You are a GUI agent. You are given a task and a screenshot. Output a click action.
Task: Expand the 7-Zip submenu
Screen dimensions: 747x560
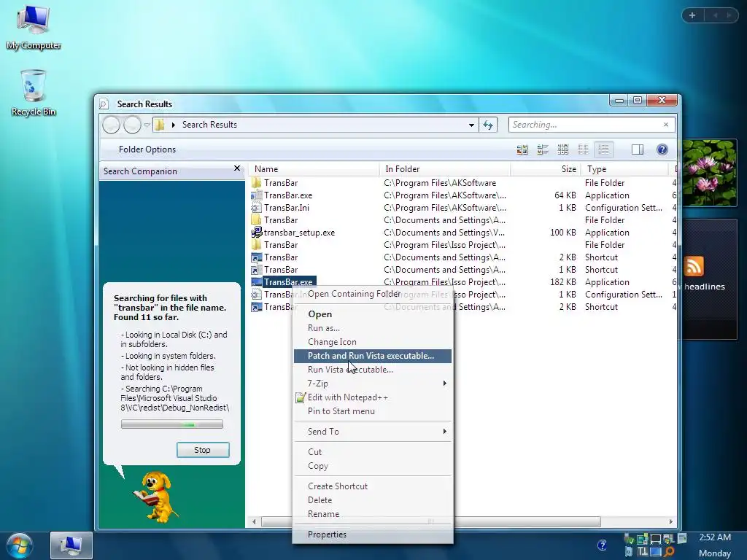[x=444, y=384]
